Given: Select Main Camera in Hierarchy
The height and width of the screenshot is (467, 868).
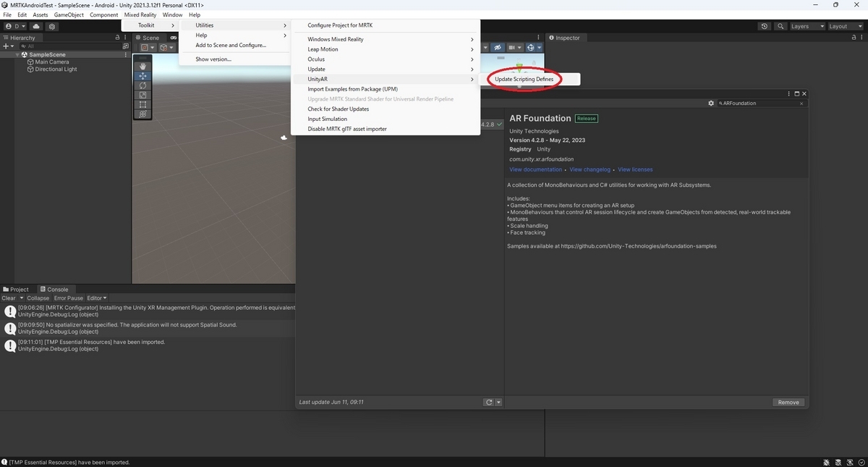Looking at the screenshot, I should point(52,62).
